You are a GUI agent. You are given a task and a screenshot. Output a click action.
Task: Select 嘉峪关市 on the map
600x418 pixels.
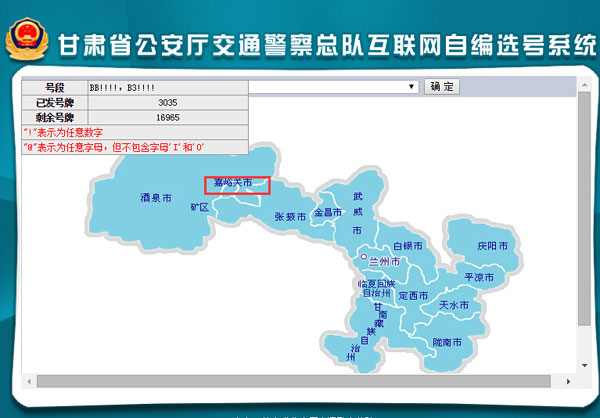pos(233,183)
